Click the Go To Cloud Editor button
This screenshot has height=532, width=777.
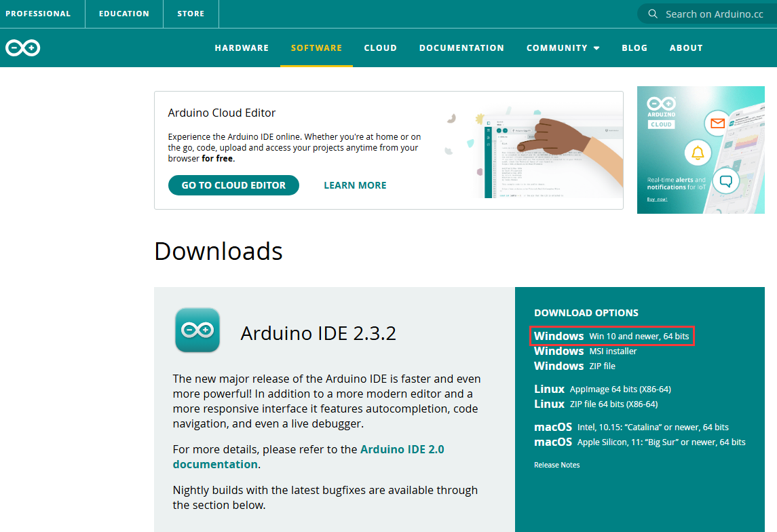coord(233,185)
